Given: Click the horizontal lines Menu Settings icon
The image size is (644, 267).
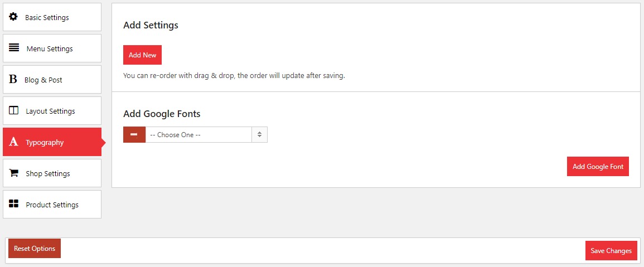Looking at the screenshot, I should point(14,48).
